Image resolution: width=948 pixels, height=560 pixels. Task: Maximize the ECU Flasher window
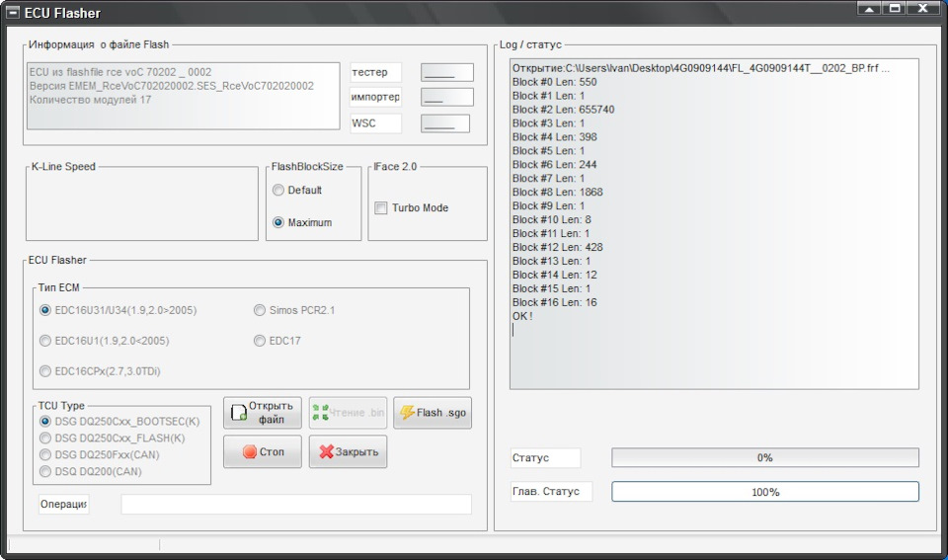pyautogui.click(x=895, y=9)
